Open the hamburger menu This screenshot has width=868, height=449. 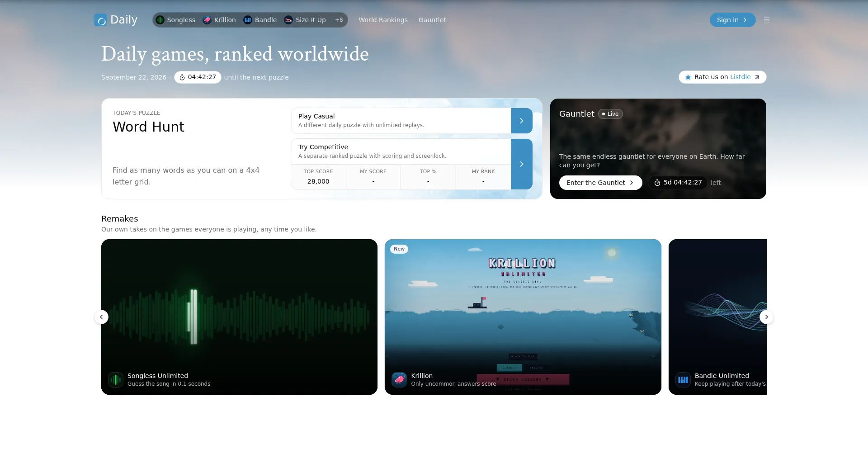point(767,20)
